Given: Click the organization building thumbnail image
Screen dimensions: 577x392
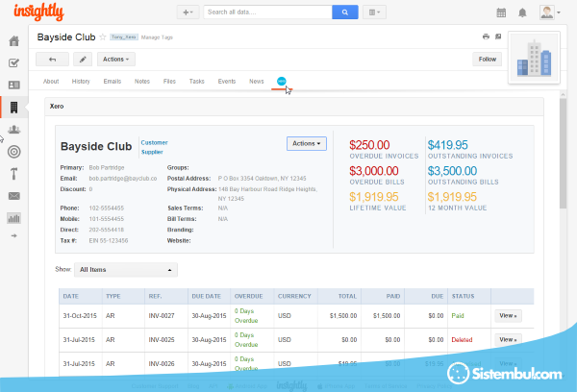Looking at the screenshot, I should 534,58.
